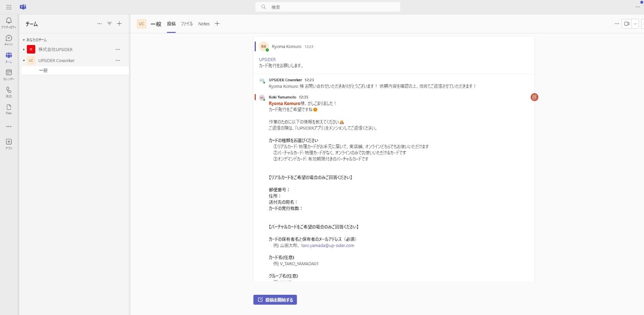Click the 12:35 timestamp of reply
This screenshot has width=644, height=315.
point(303,97)
